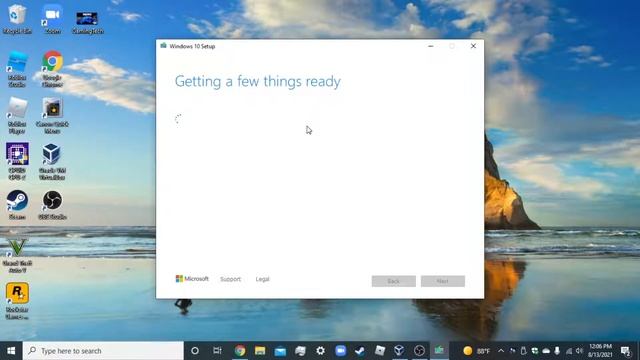This screenshot has height=360, width=640.
Task: Click the Legal link in Setup
Action: (x=262, y=279)
